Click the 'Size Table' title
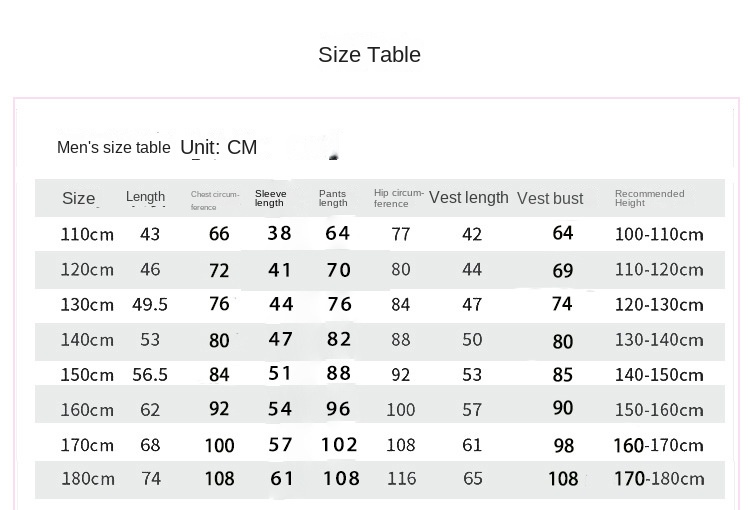 (x=369, y=55)
